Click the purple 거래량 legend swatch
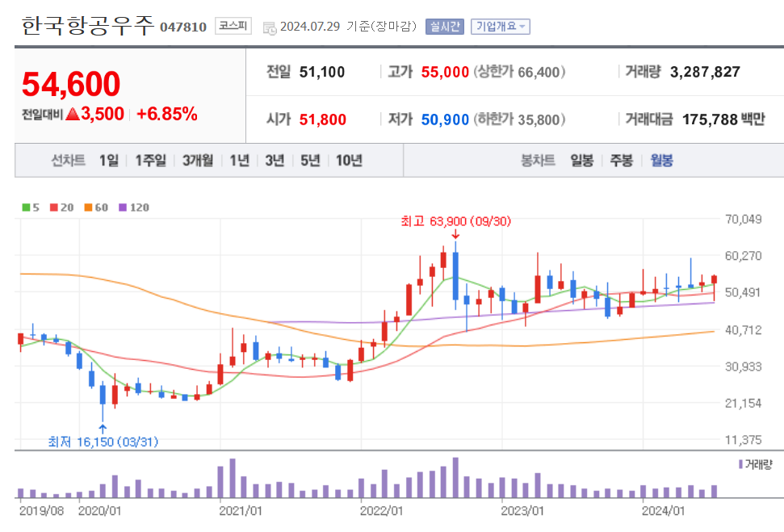Image resolution: width=784 pixels, height=532 pixels. click(x=740, y=464)
